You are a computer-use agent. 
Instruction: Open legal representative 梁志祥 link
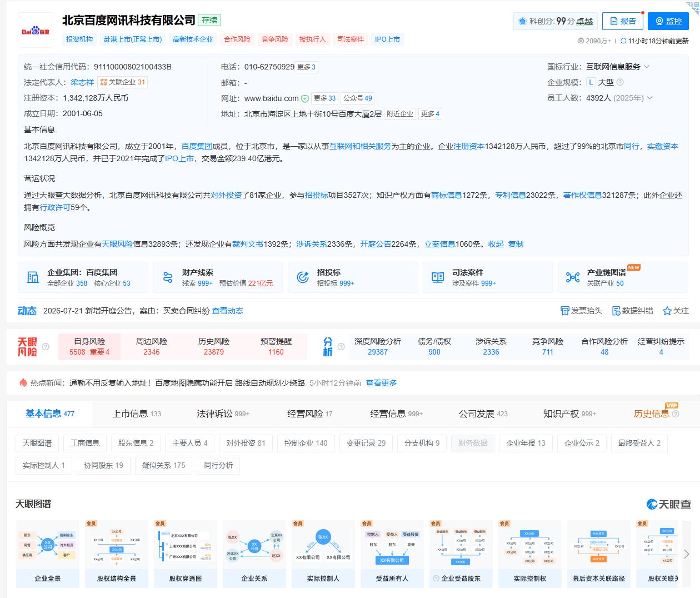[x=82, y=82]
